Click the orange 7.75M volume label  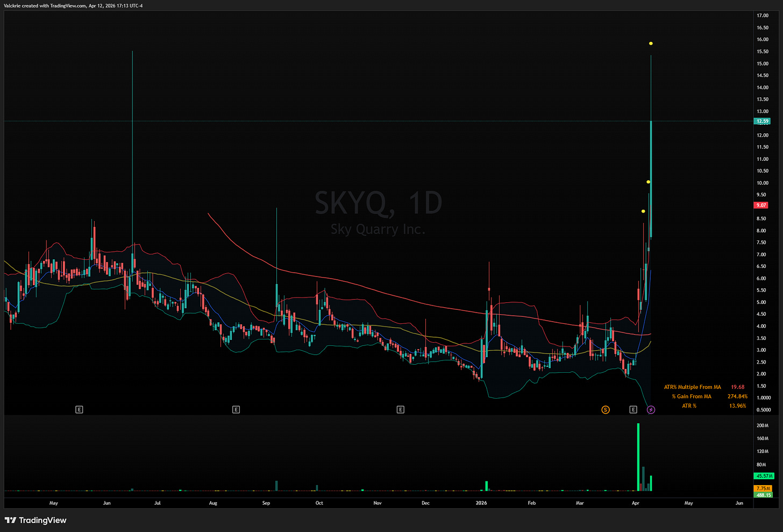click(763, 488)
